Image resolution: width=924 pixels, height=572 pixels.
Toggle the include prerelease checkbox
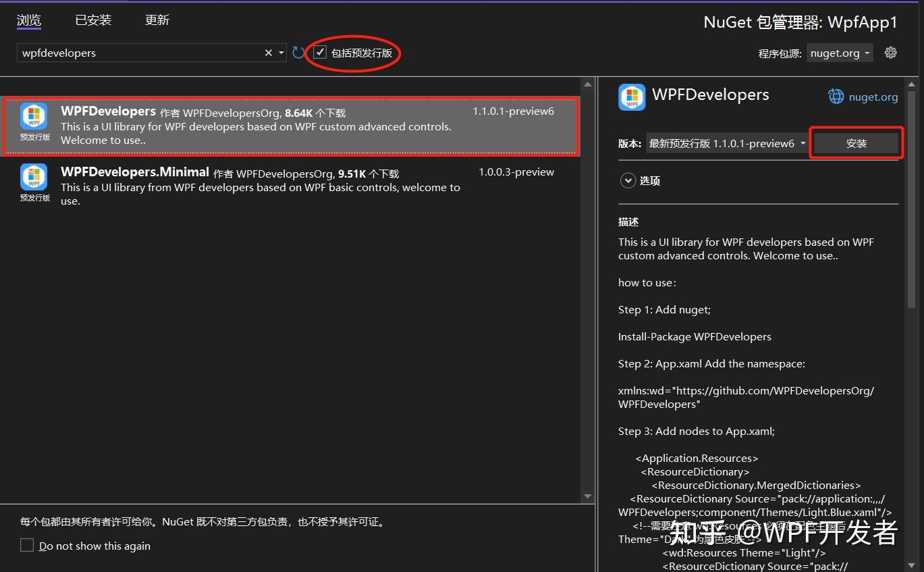[320, 53]
